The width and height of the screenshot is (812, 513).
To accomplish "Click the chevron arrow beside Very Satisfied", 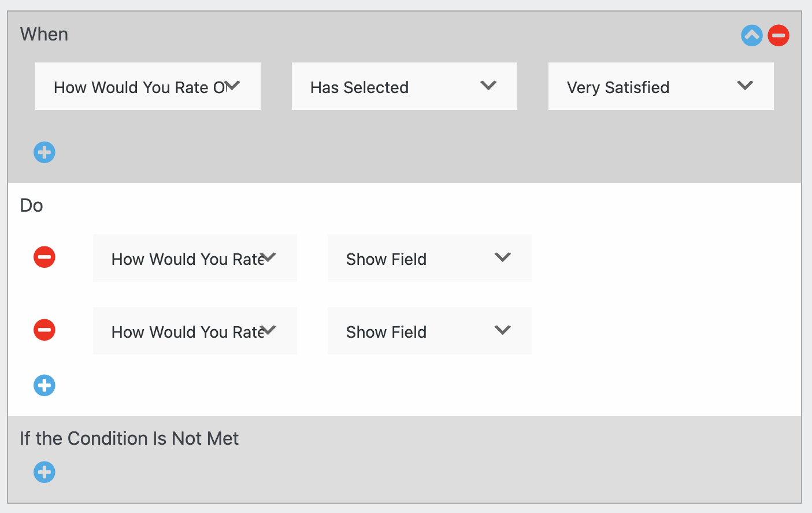I will pos(745,86).
